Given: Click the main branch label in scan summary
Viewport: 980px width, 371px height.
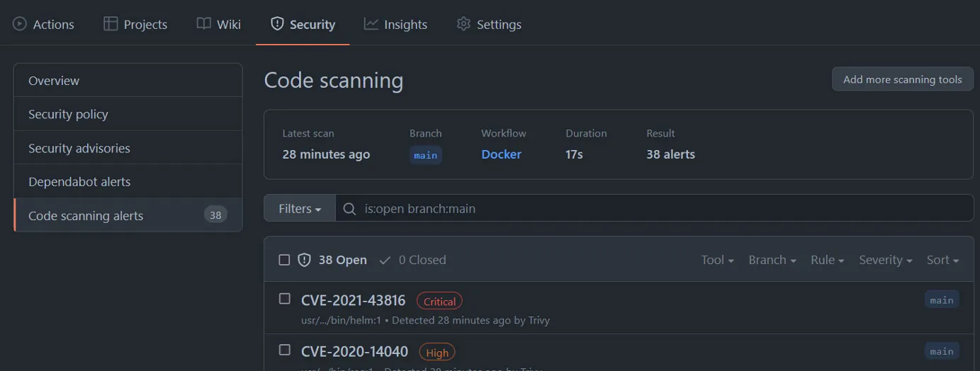Looking at the screenshot, I should (x=426, y=155).
